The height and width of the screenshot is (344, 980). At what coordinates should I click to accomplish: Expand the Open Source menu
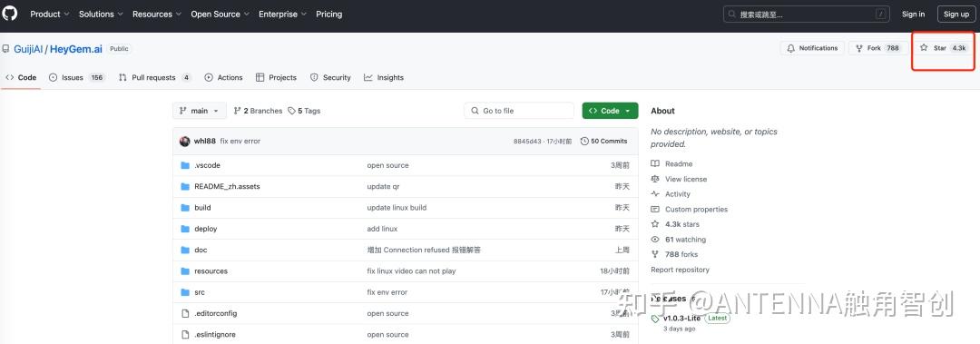pyautogui.click(x=220, y=14)
